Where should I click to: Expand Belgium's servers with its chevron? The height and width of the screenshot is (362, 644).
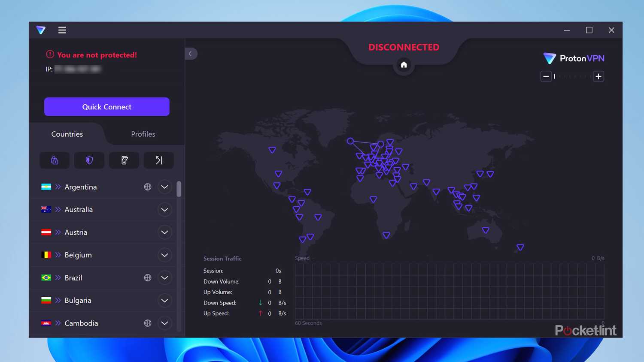pyautogui.click(x=164, y=255)
